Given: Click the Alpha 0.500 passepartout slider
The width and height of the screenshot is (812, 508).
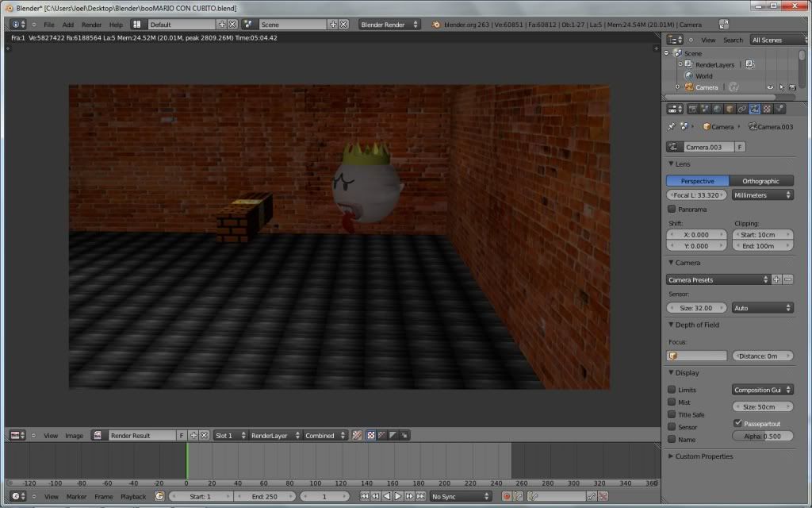Looking at the screenshot, I should [762, 436].
